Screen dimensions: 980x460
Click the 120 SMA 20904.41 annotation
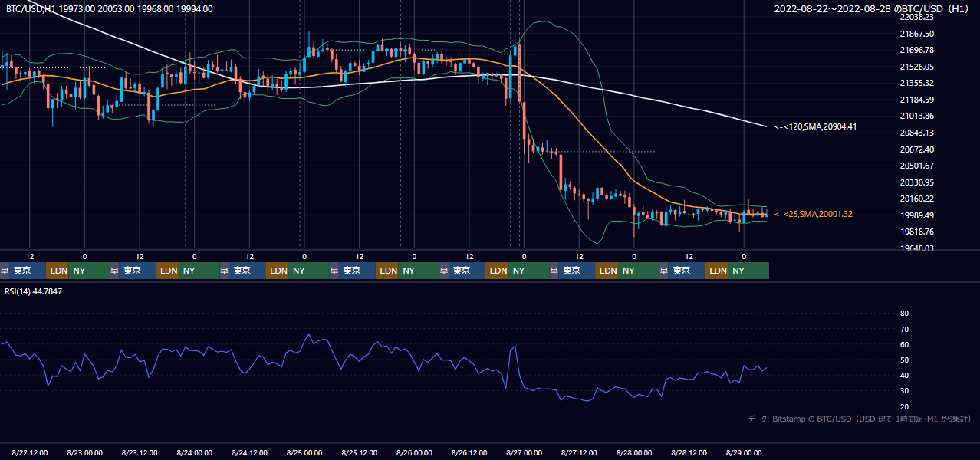click(x=815, y=127)
